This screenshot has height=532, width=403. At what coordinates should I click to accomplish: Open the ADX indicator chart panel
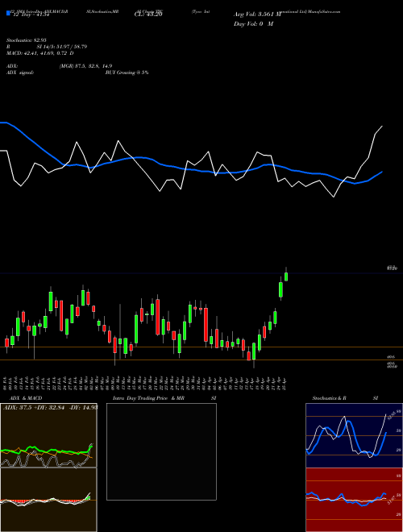point(48,435)
